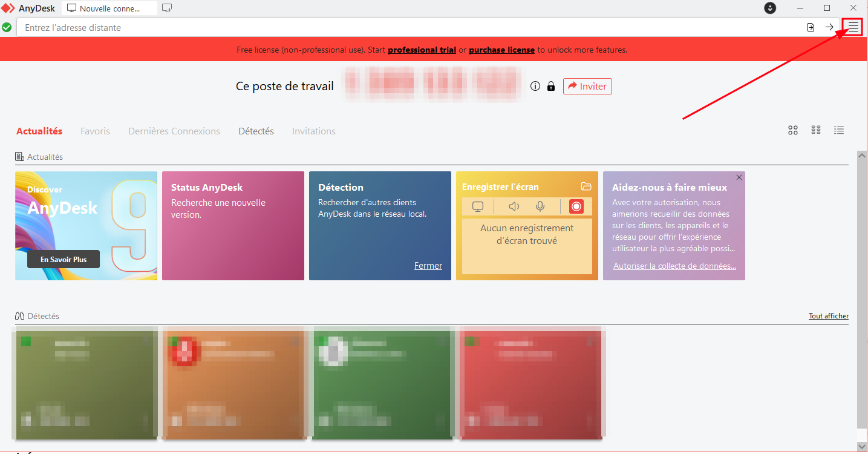Click Tout afficher link
This screenshot has width=868, height=454.
829,316
